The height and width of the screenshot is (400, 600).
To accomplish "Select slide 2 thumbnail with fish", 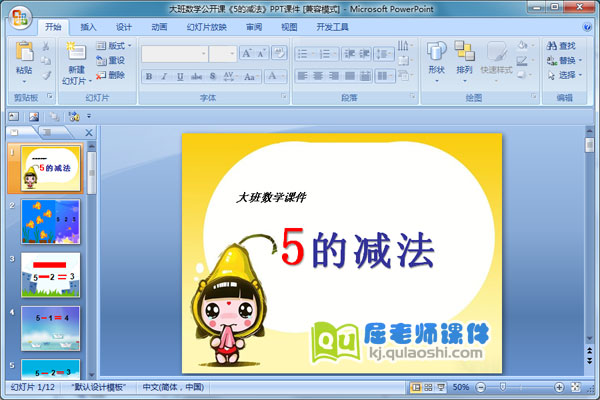I will (x=51, y=222).
